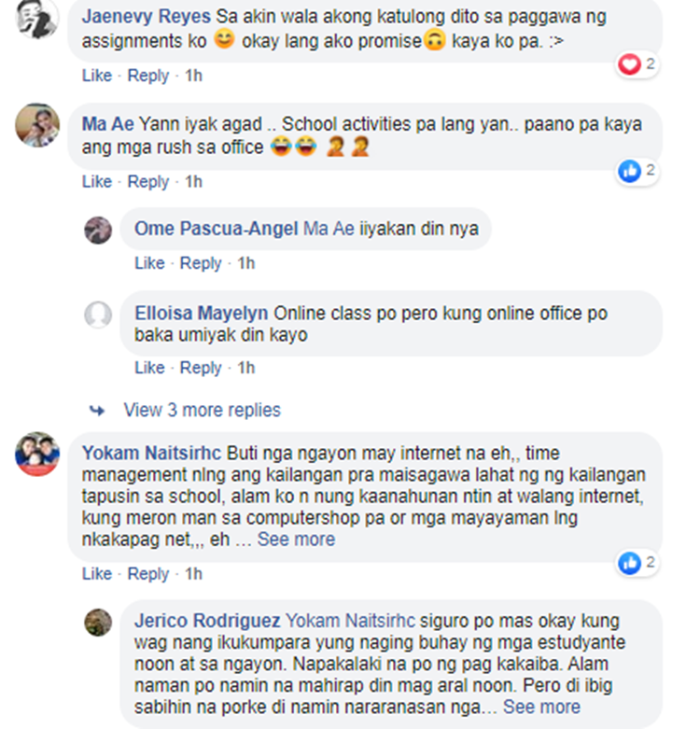Image resolution: width=700 pixels, height=729 pixels.
Task: Open Yokam Naitsirhc's profile picture
Action: 37,454
